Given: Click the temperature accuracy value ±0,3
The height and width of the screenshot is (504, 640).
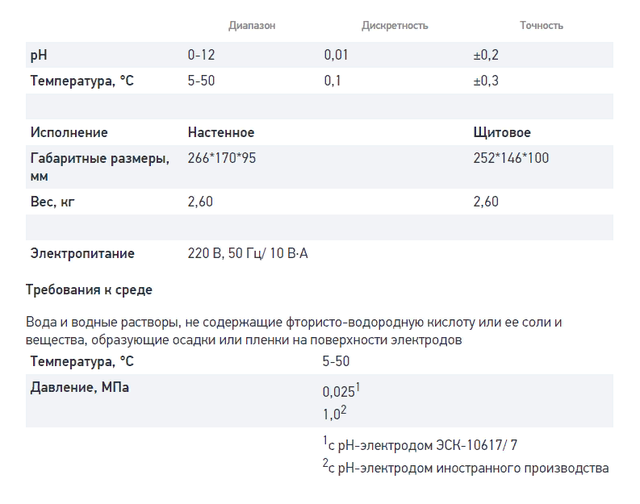Looking at the screenshot, I should click(x=486, y=80).
